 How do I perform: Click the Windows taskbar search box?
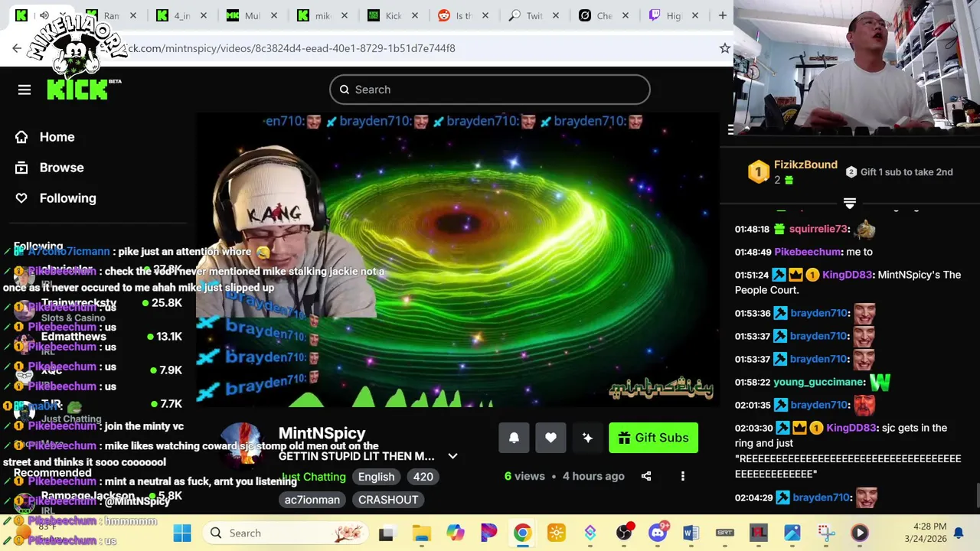[x=285, y=533]
